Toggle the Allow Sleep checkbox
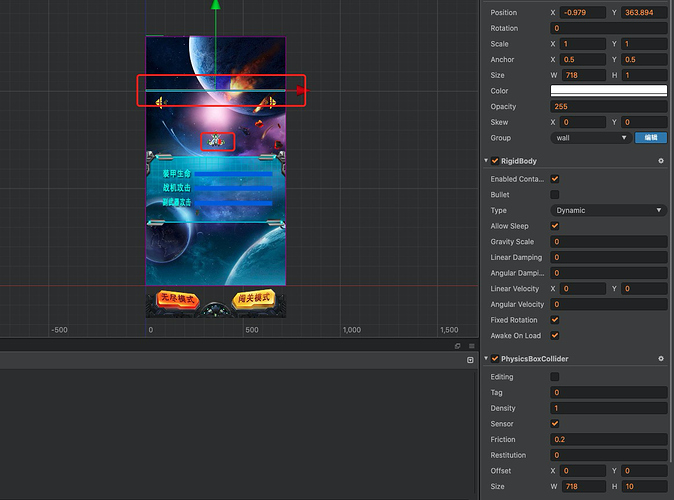 [555, 226]
